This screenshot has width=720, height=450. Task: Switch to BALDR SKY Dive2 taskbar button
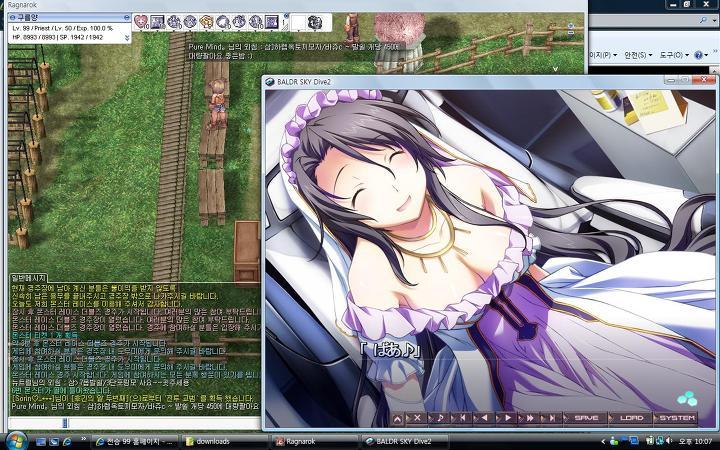404,442
